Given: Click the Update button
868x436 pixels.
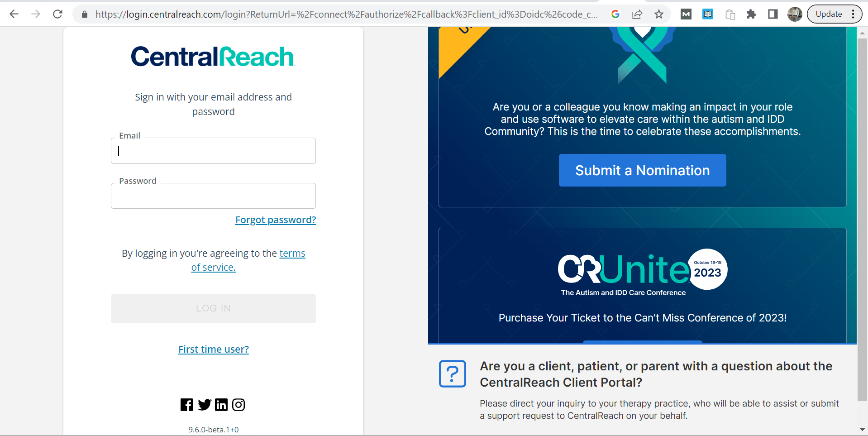Looking at the screenshot, I should 829,14.
